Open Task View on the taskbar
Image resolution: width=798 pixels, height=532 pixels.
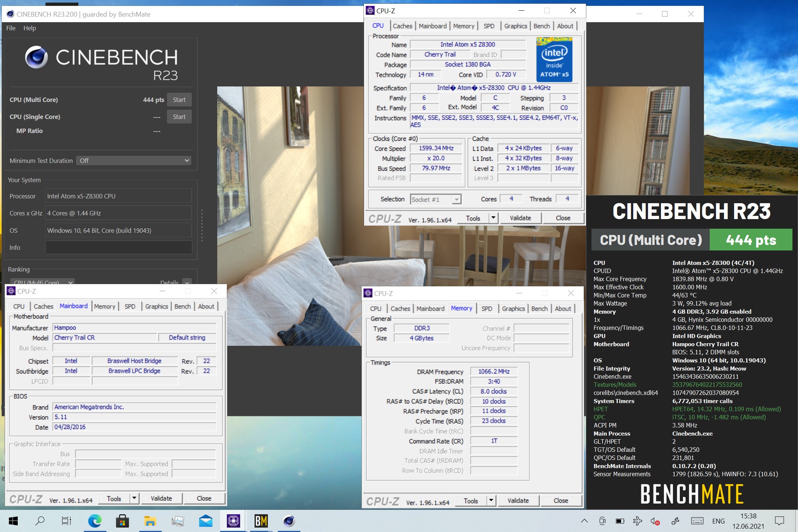pyautogui.click(x=66, y=521)
